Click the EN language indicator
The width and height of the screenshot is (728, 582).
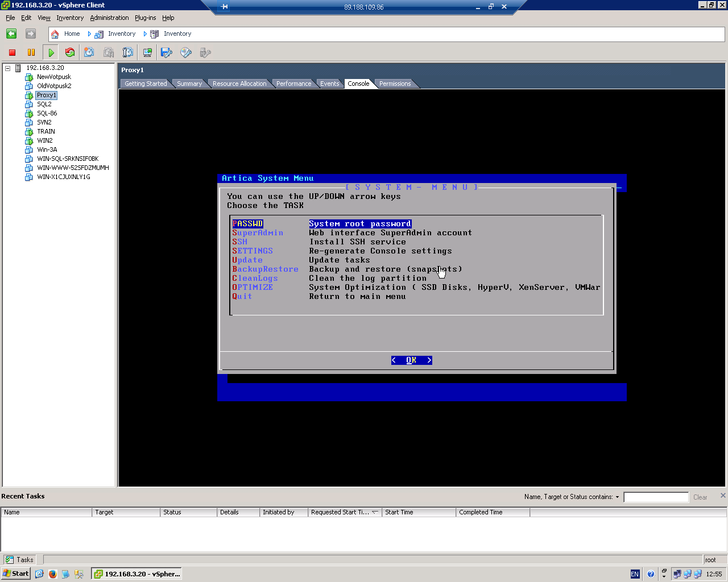(x=635, y=574)
